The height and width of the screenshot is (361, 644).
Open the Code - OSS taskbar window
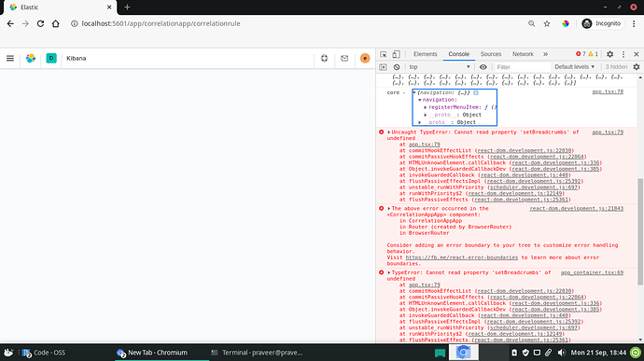[44, 353]
